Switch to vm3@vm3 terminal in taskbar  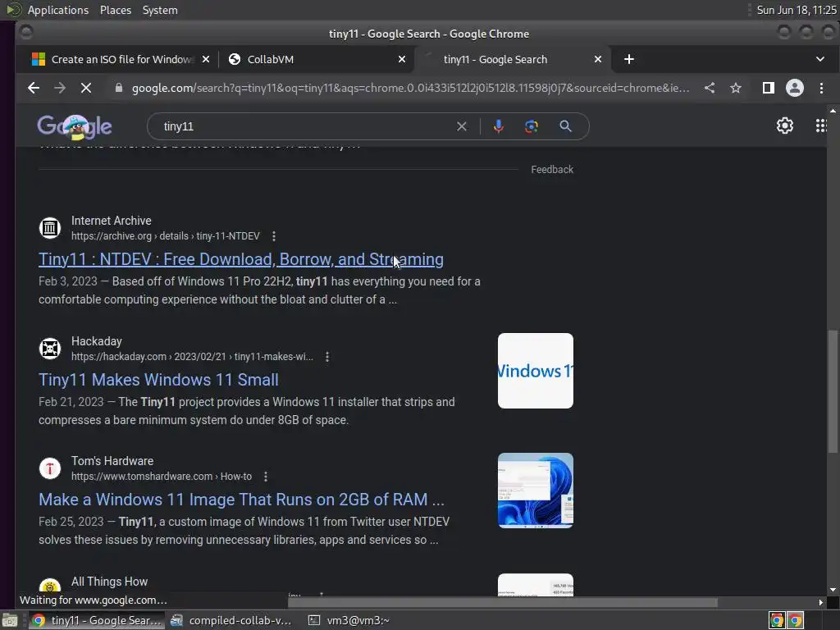tap(349, 620)
